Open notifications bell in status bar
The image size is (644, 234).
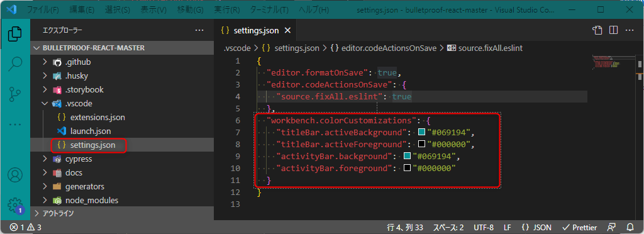click(630, 227)
